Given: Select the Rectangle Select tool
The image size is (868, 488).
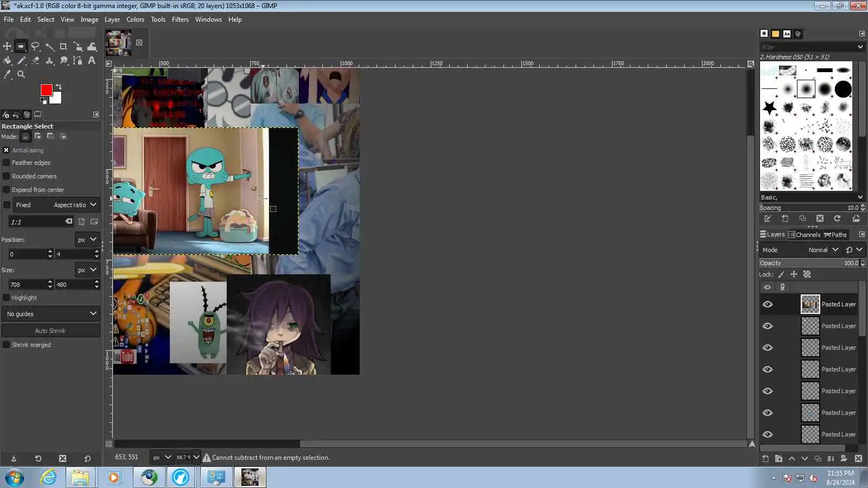Looking at the screenshot, I should point(21,47).
